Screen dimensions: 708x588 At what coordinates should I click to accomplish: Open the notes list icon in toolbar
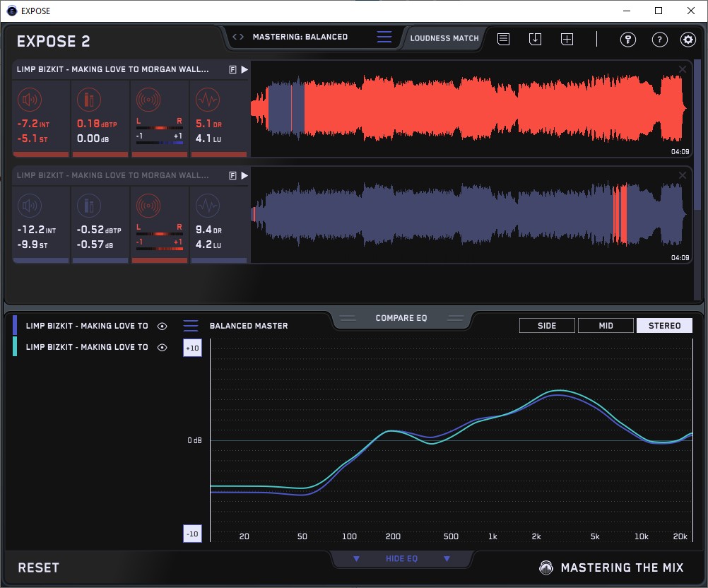point(503,40)
